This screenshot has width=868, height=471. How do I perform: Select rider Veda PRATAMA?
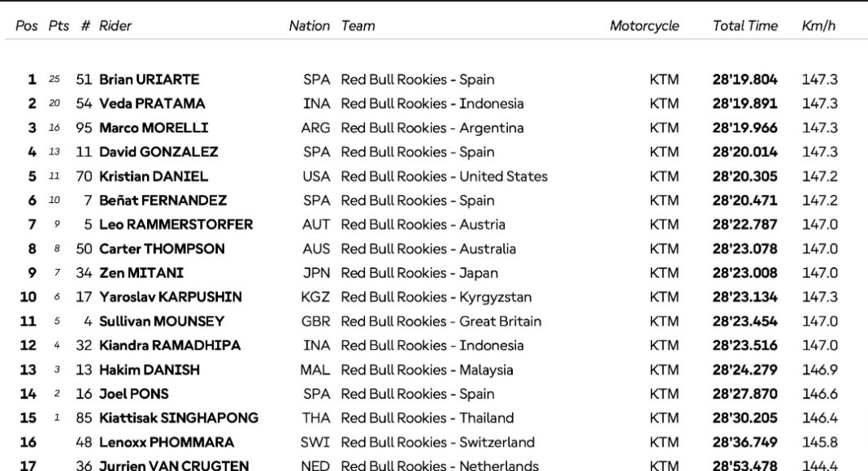tap(152, 104)
